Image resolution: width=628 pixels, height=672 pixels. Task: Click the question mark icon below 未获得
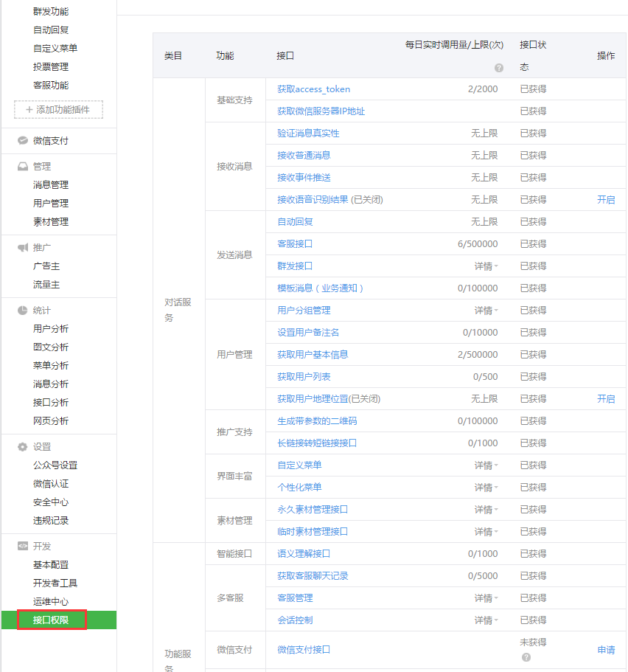pyautogui.click(x=526, y=657)
